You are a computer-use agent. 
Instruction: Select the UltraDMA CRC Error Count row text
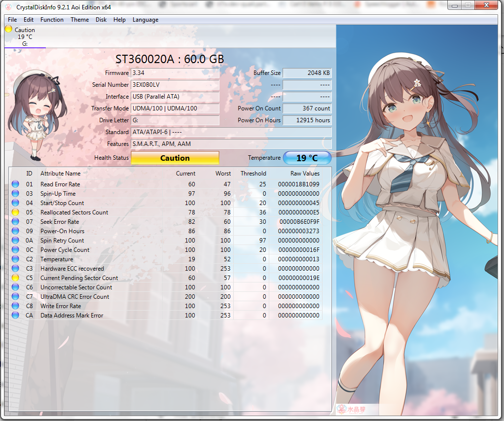[74, 297]
